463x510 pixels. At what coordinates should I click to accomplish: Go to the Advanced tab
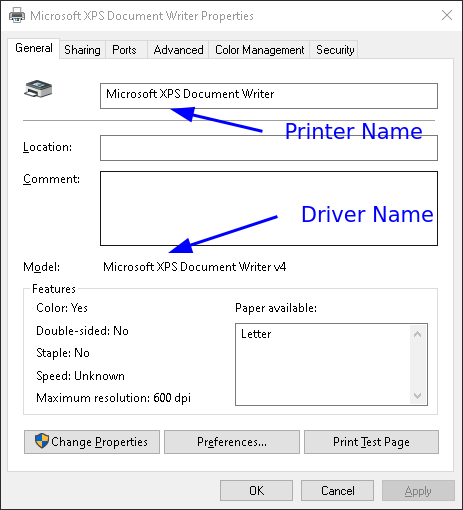pos(178,50)
